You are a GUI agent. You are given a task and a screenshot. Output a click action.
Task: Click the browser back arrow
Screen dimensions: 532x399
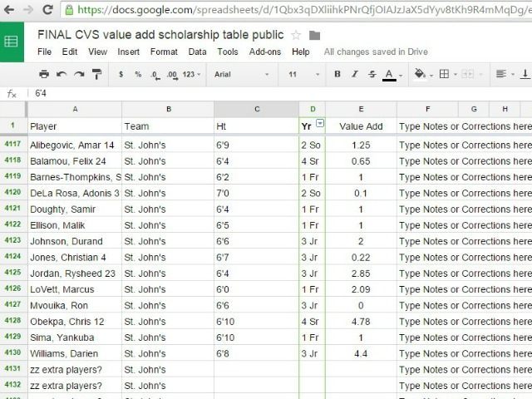(x=9, y=9)
